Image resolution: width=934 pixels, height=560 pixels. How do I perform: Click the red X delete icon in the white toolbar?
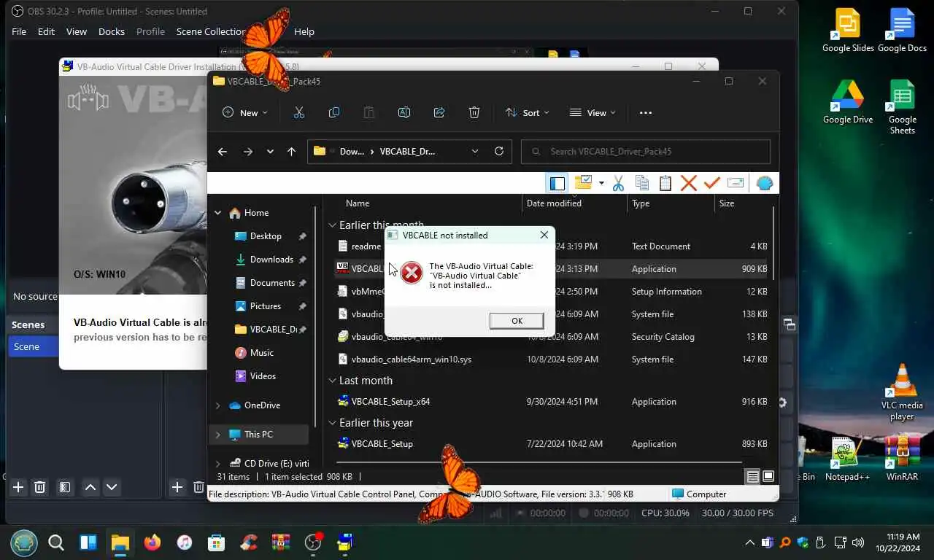tap(689, 183)
